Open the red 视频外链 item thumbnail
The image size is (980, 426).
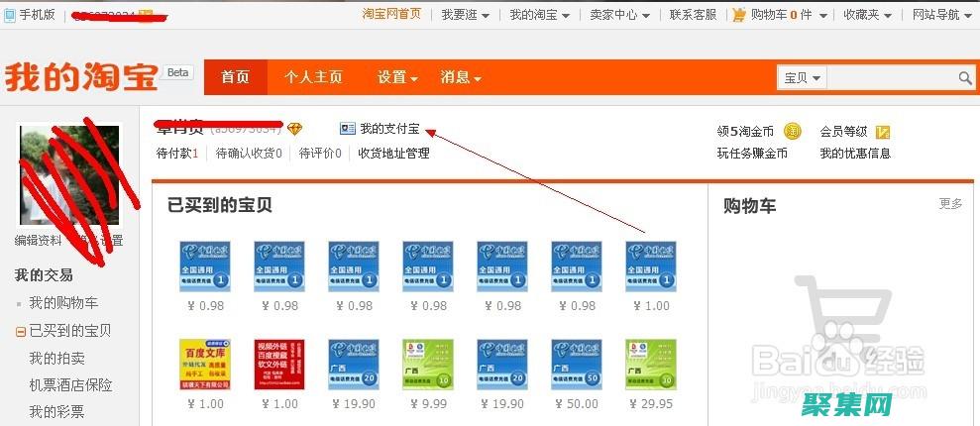(279, 365)
